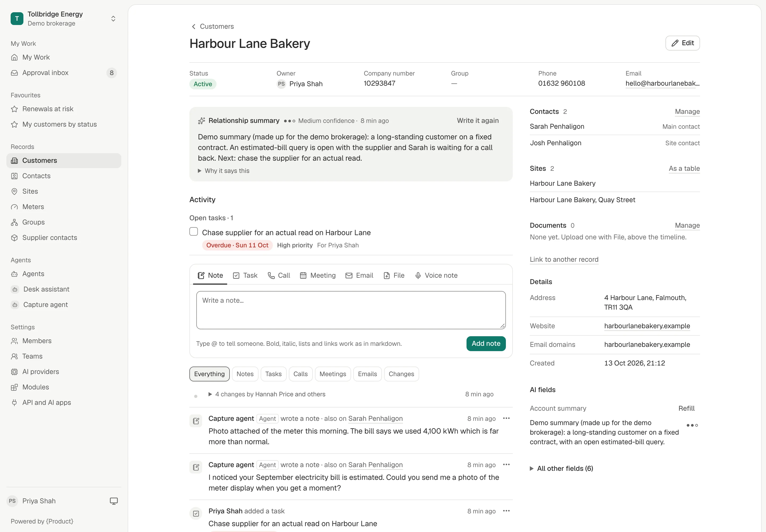The height and width of the screenshot is (532, 766).
Task: Click the Teams icon in Settings
Action: pyautogui.click(x=14, y=356)
